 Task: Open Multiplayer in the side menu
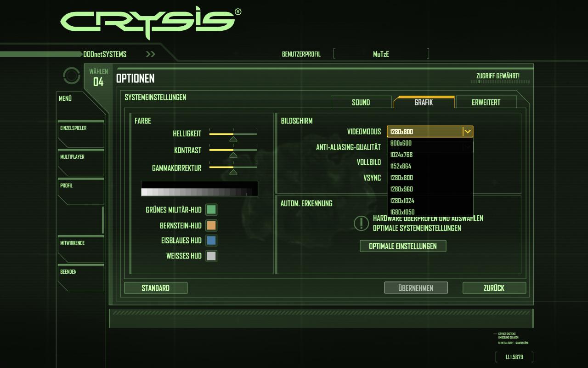tap(81, 162)
